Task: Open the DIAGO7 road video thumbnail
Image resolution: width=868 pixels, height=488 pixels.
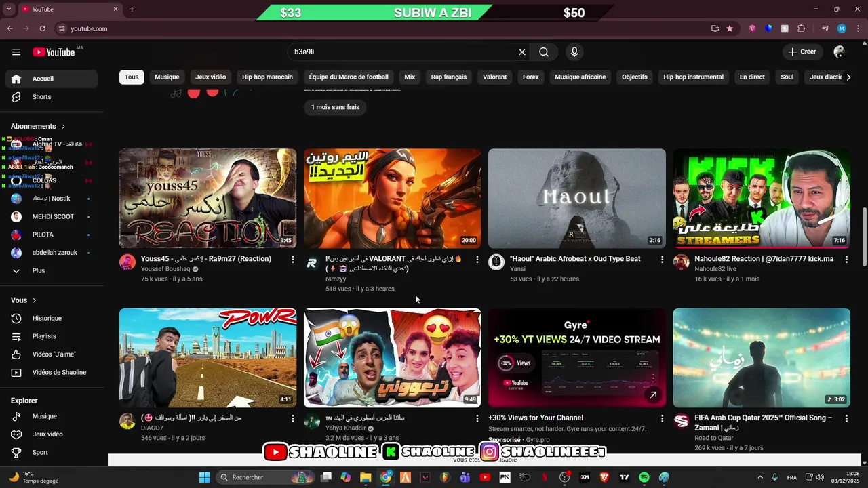Action: click(208, 358)
